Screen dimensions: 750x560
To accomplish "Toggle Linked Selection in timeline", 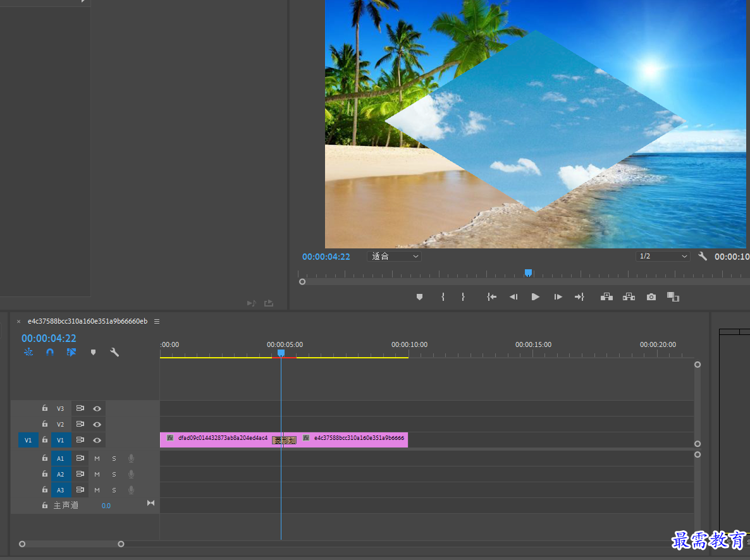I will tap(71, 352).
